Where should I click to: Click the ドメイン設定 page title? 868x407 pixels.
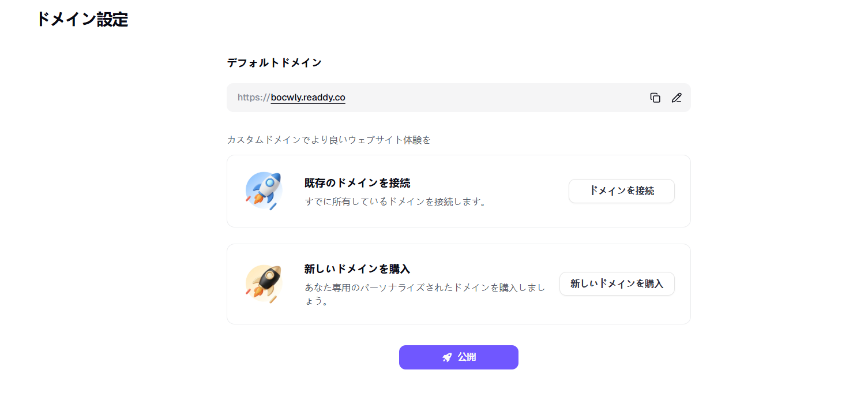(x=82, y=19)
